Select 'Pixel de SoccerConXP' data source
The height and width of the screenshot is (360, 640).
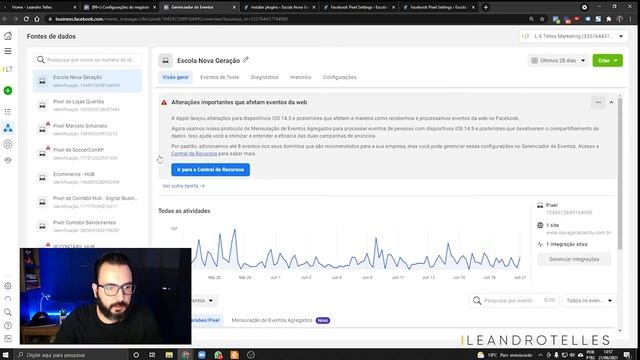[x=87, y=153]
